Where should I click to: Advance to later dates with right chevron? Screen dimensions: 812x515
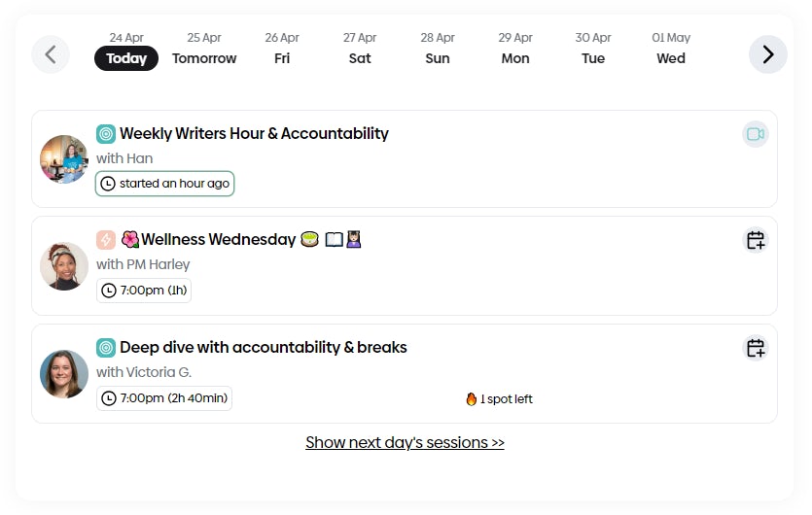(x=768, y=54)
